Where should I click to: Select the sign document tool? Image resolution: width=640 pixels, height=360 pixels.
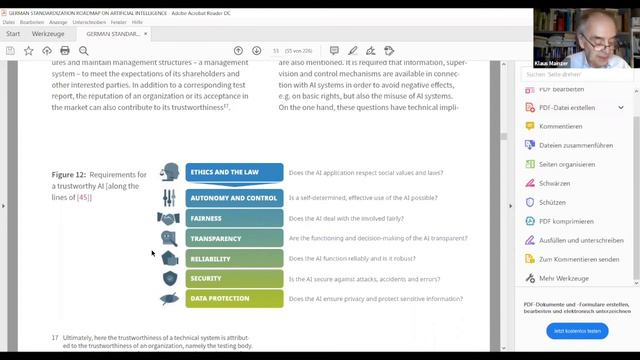pyautogui.click(x=371, y=51)
